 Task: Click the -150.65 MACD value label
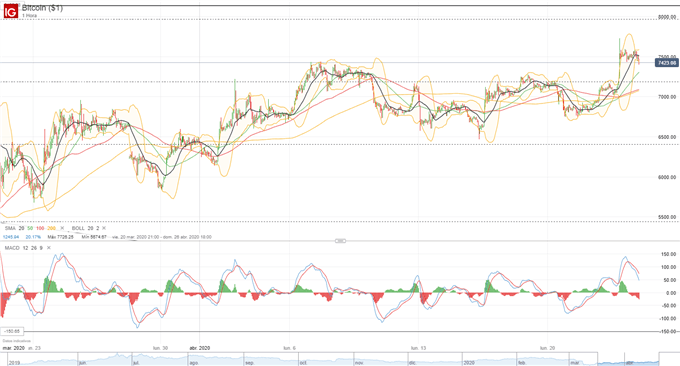coord(12,331)
